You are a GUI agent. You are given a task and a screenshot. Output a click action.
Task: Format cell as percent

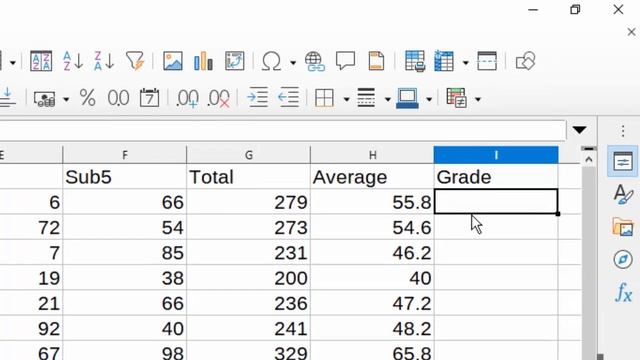(87, 98)
